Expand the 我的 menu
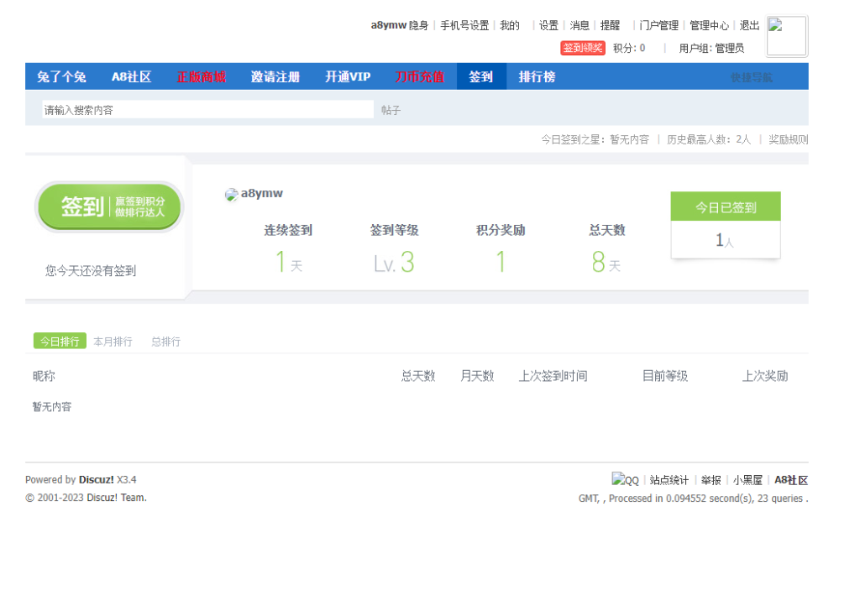Screen dimensions: 860x616 pyautogui.click(x=510, y=25)
